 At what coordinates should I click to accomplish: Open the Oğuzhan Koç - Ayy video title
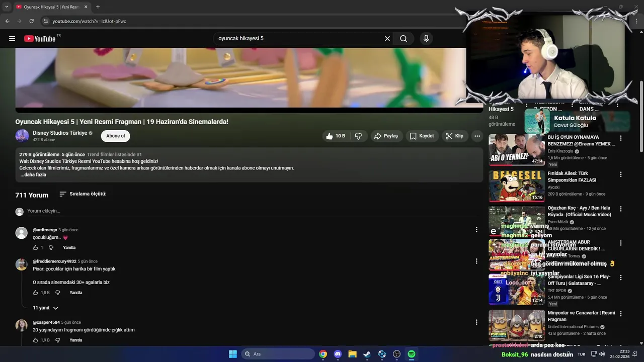tap(579, 211)
